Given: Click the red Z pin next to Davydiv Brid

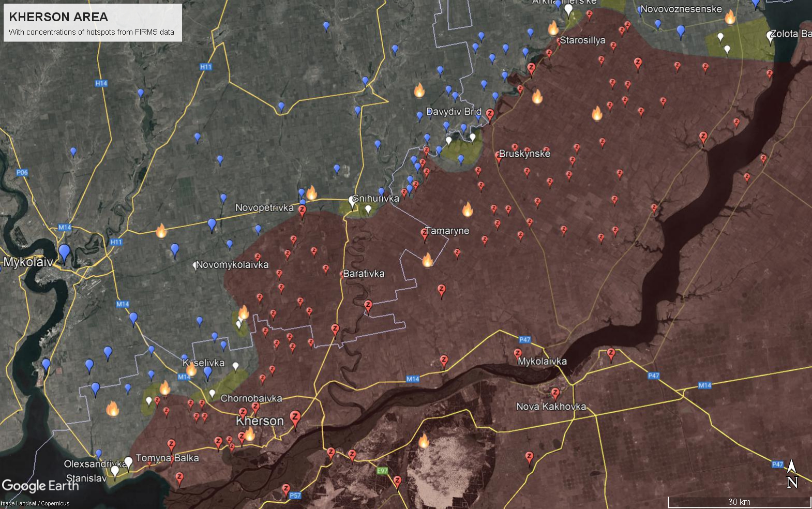Looking at the screenshot, I should tap(490, 115).
